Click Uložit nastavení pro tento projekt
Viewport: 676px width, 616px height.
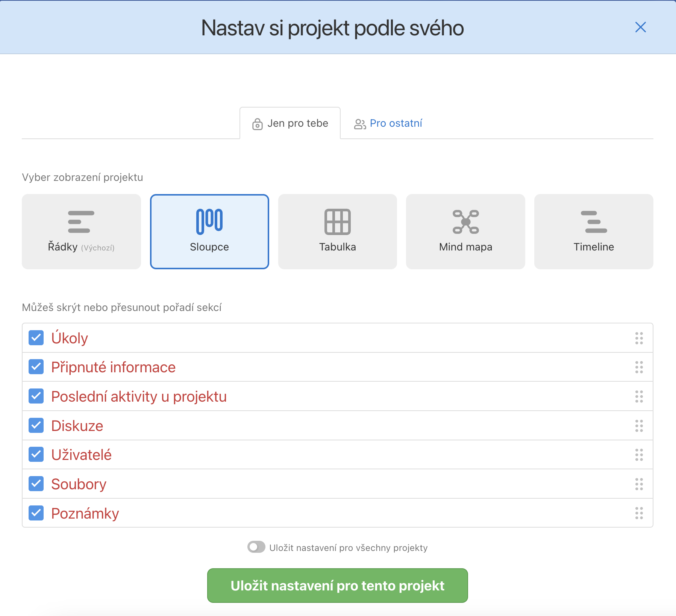[x=338, y=586]
